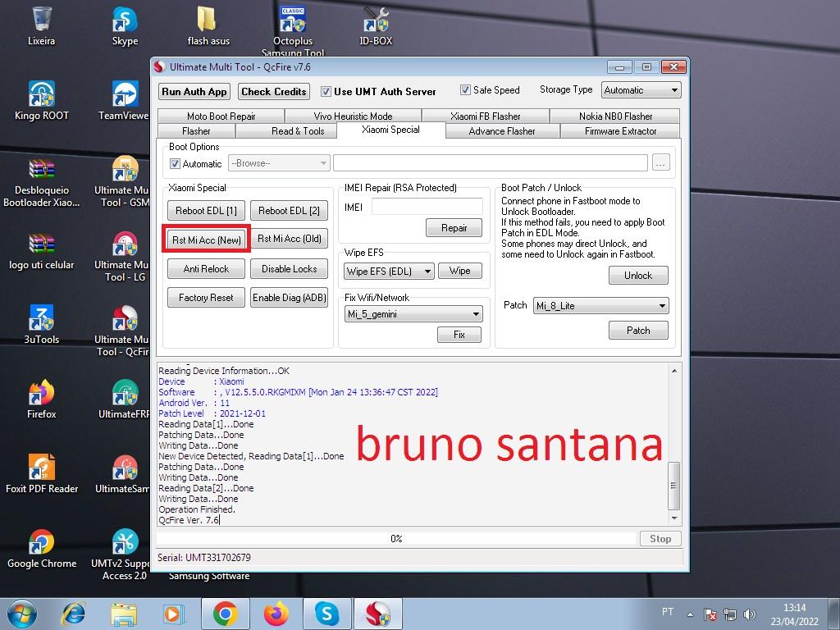
Task: Click the log panel scrollbar thumb
Action: [x=674, y=486]
